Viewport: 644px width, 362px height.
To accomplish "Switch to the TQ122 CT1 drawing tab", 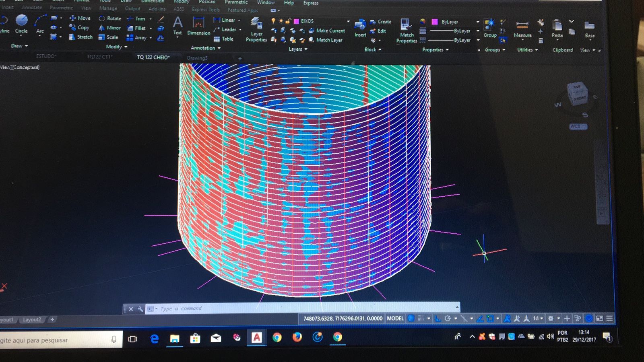I will [99, 57].
